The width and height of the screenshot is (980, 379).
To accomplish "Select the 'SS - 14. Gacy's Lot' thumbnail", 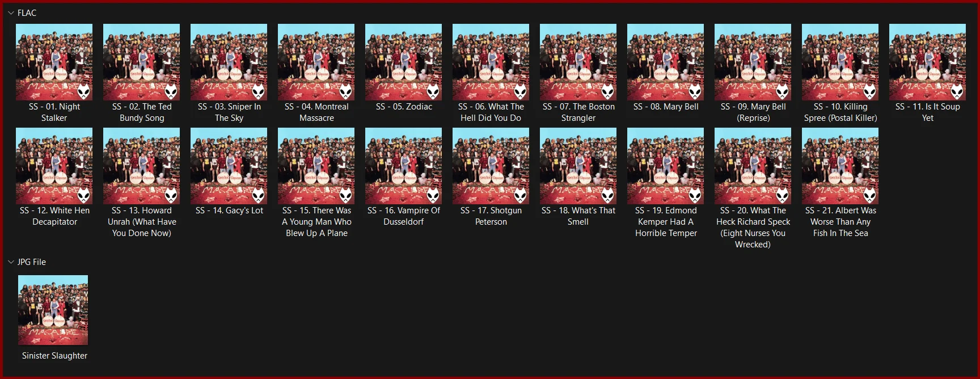I will 229,166.
